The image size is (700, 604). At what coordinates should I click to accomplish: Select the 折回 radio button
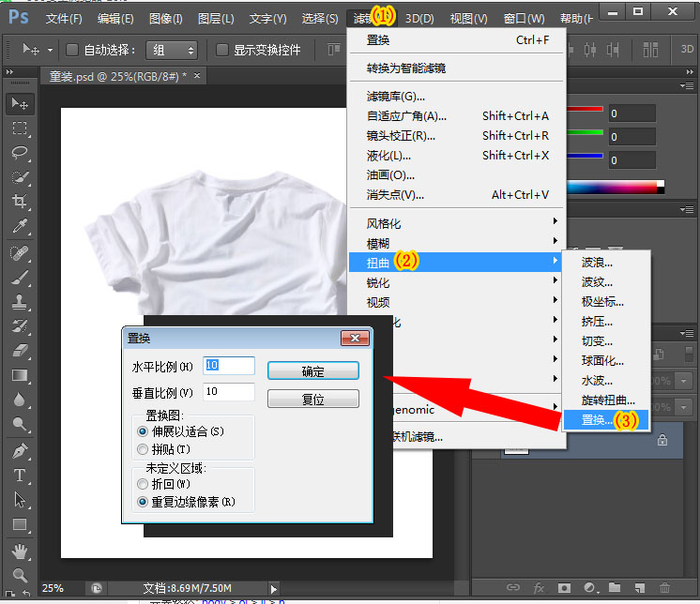coord(143,484)
